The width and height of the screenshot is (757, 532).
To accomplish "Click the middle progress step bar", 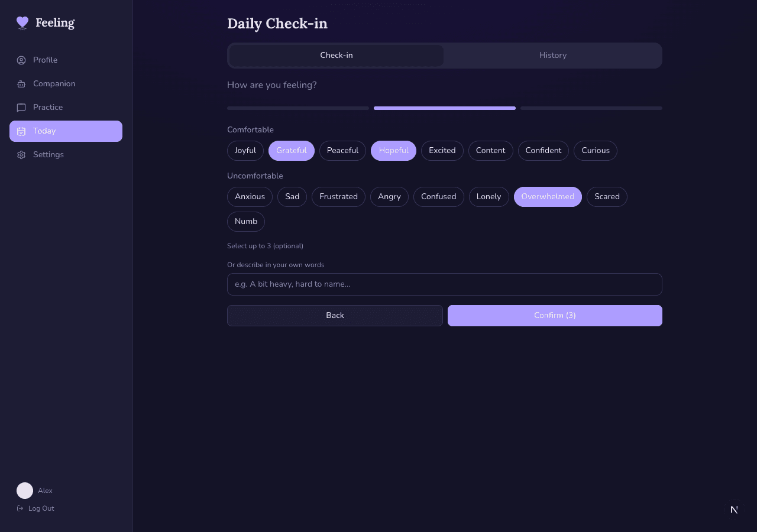I will point(445,108).
